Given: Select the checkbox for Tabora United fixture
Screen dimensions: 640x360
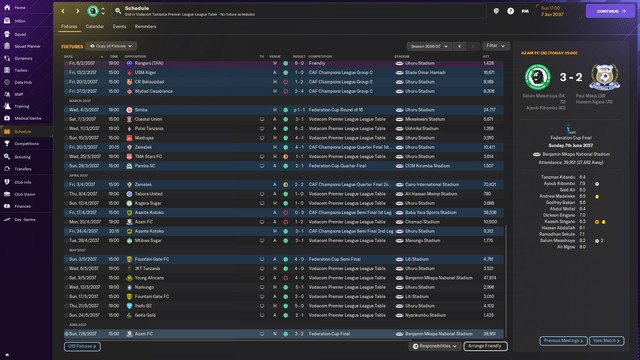Looking at the screenshot, I should click(x=67, y=194).
